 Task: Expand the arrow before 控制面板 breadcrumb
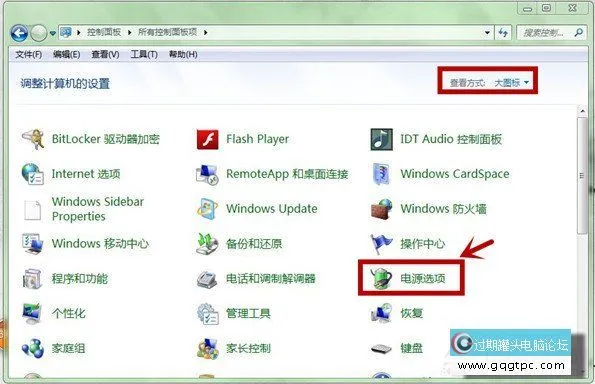[x=79, y=33]
